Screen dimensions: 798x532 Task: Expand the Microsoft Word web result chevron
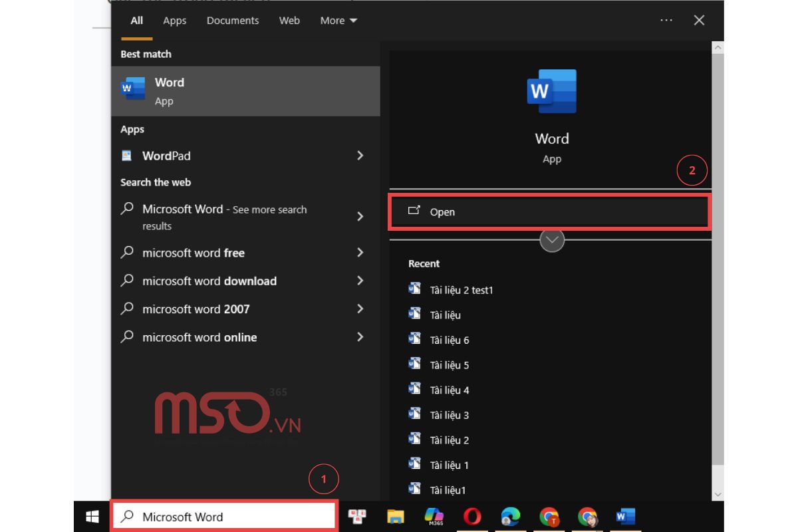tap(360, 217)
